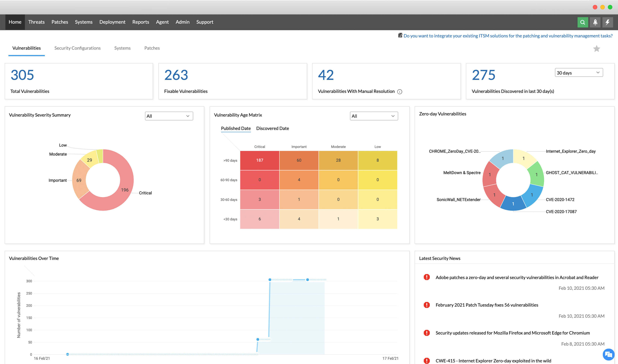Open Age Matrix All dropdown
The height and width of the screenshot is (364, 618).
pos(374,116)
